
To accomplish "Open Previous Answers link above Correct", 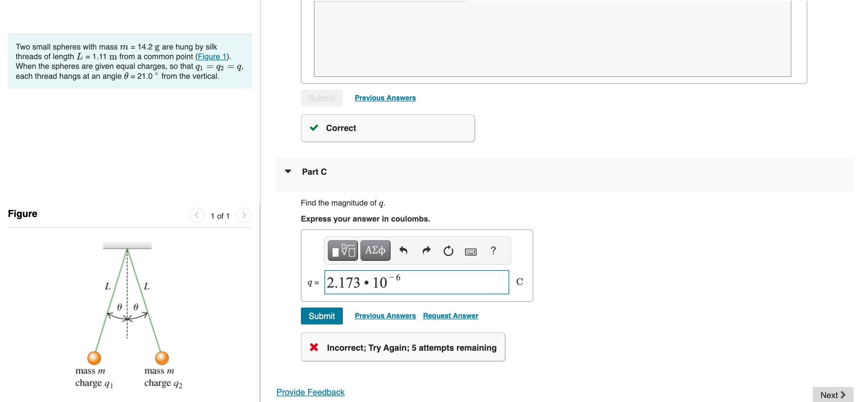I will tap(385, 98).
